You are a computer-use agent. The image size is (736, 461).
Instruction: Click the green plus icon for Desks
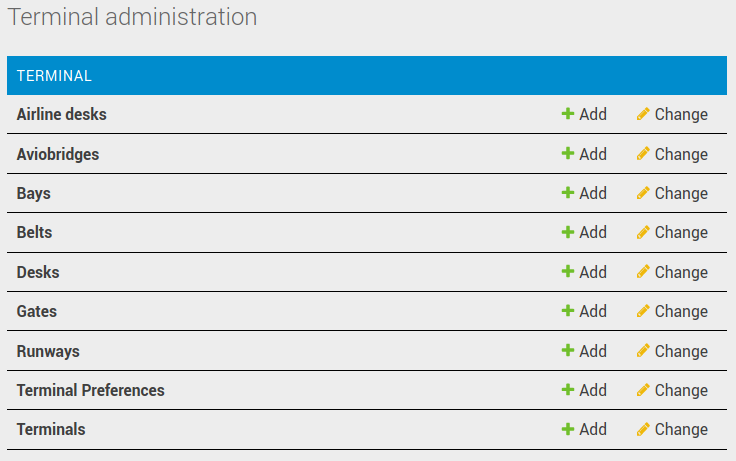point(567,272)
